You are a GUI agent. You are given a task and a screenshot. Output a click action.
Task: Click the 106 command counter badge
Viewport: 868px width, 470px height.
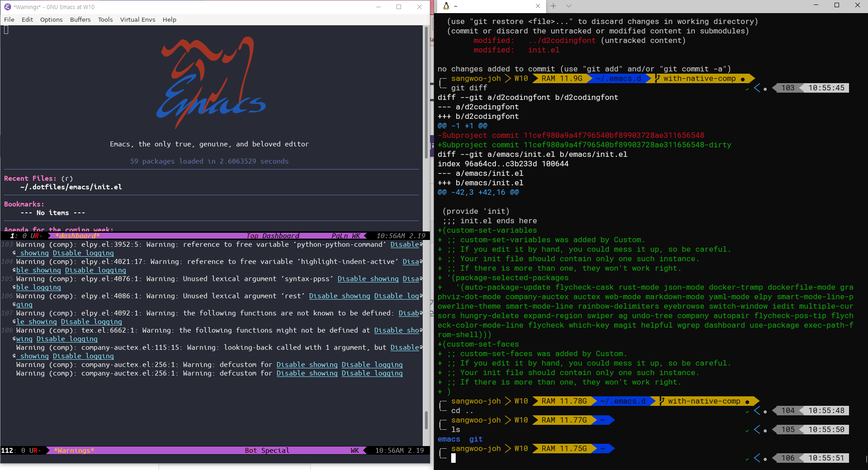click(788, 458)
